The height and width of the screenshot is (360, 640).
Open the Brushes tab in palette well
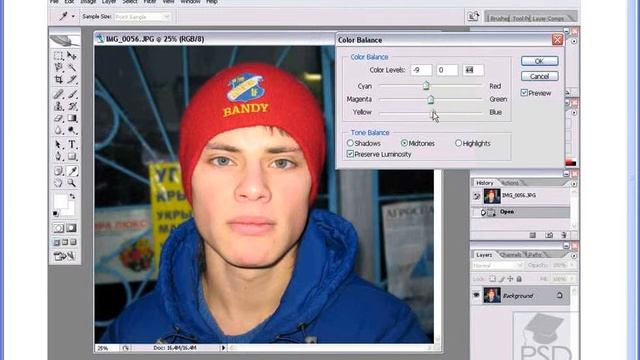499,18
